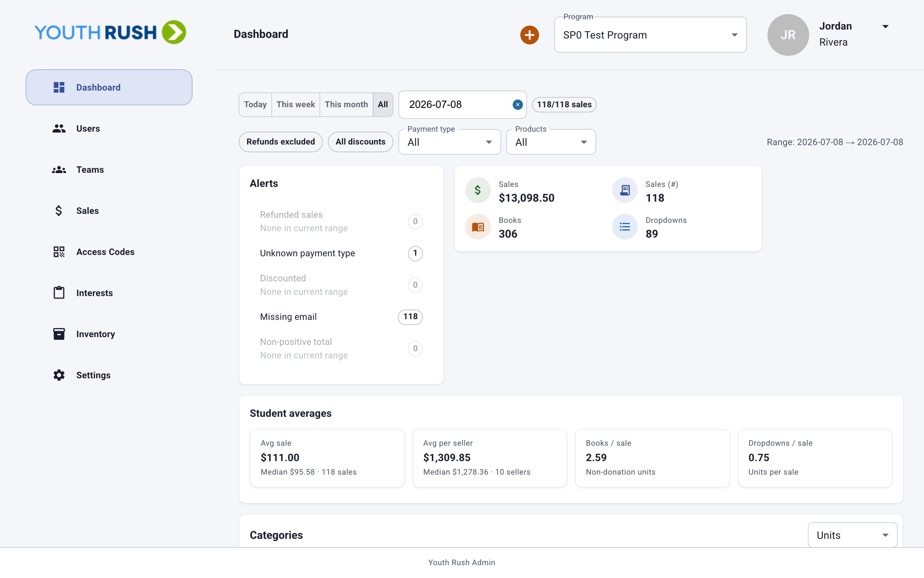Click the Sales dollar sign sidebar icon
The image size is (924, 578).
58,211
